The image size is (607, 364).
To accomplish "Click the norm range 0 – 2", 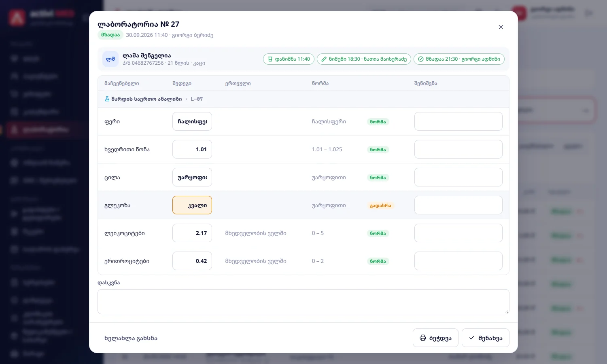I will (318, 261).
